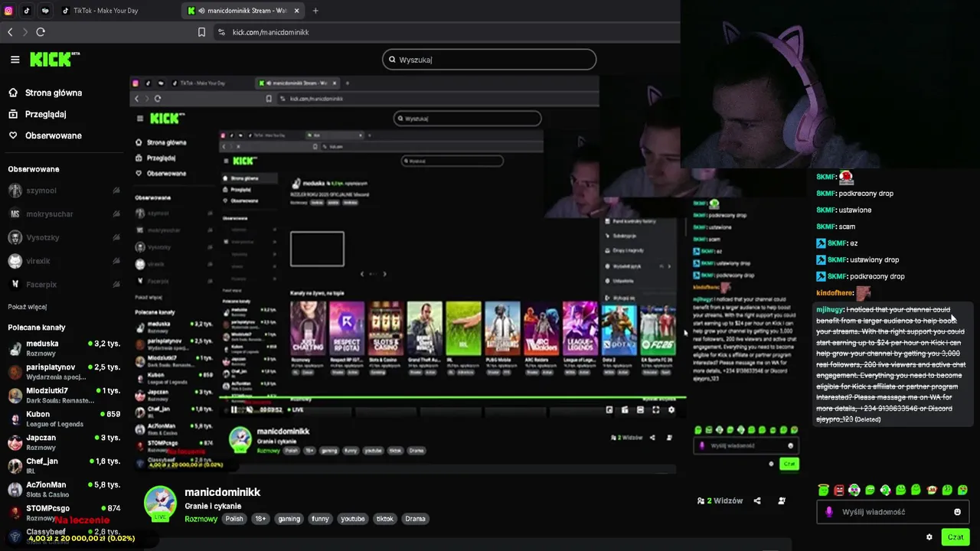Open recommended channel Mlodziutki7
The image size is (980, 551).
pyautogui.click(x=64, y=395)
